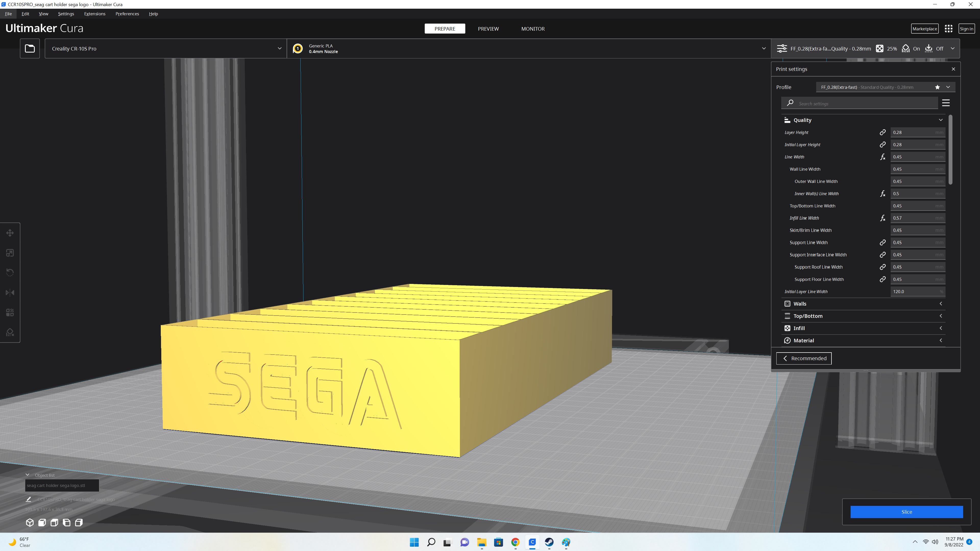
Task: Open the Preferences menu
Action: [x=127, y=14]
